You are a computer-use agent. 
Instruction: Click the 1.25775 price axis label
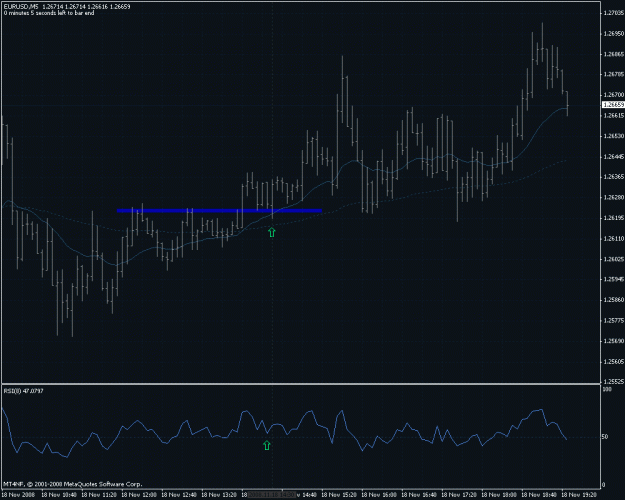[614, 321]
